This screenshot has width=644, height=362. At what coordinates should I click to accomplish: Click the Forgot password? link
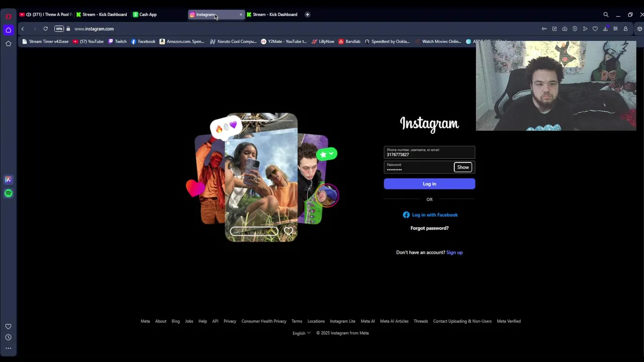[430, 228]
